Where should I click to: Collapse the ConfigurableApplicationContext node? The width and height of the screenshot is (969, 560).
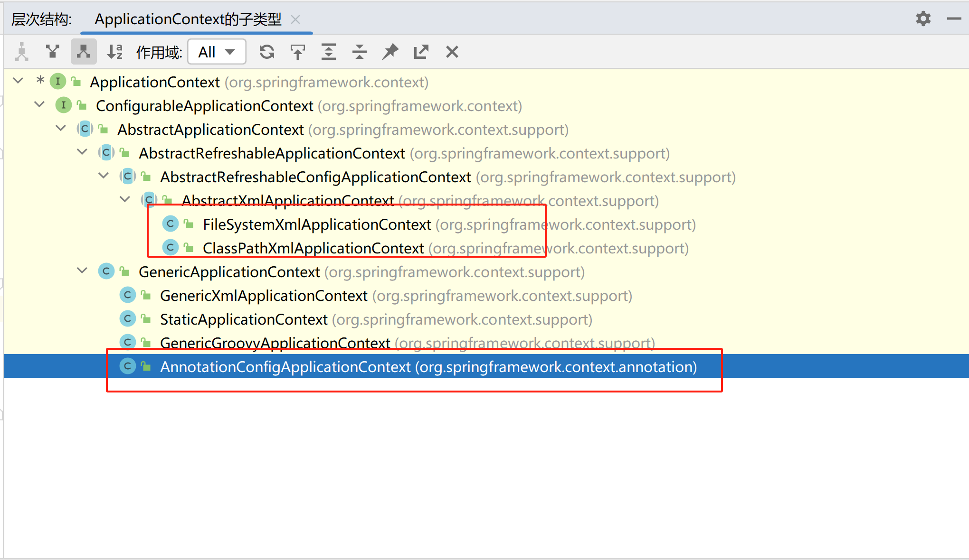click(x=39, y=104)
